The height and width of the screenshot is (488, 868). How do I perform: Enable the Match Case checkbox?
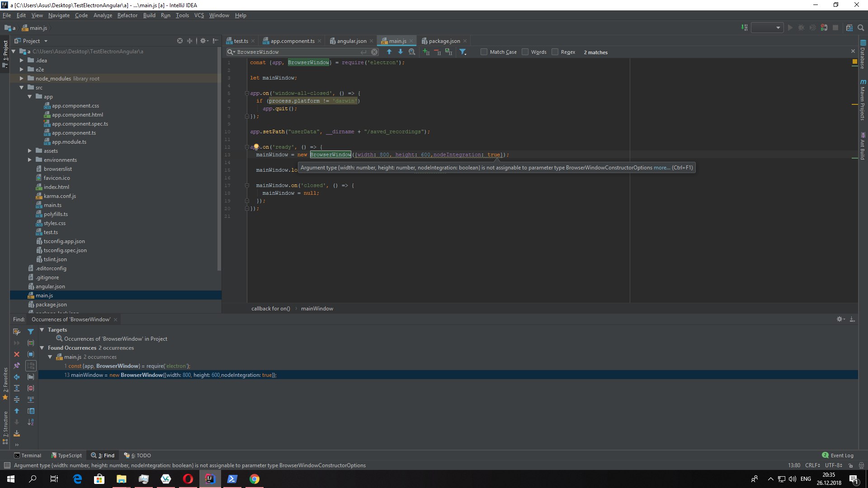(x=484, y=52)
